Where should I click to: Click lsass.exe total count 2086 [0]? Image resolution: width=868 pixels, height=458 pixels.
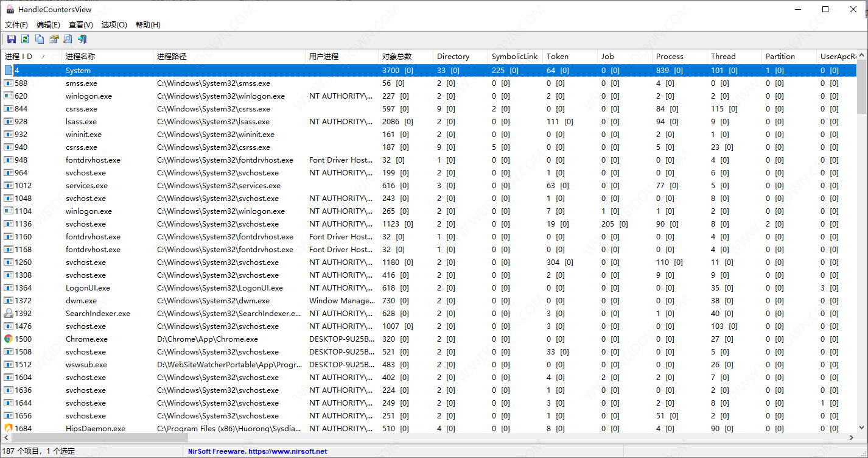point(397,122)
